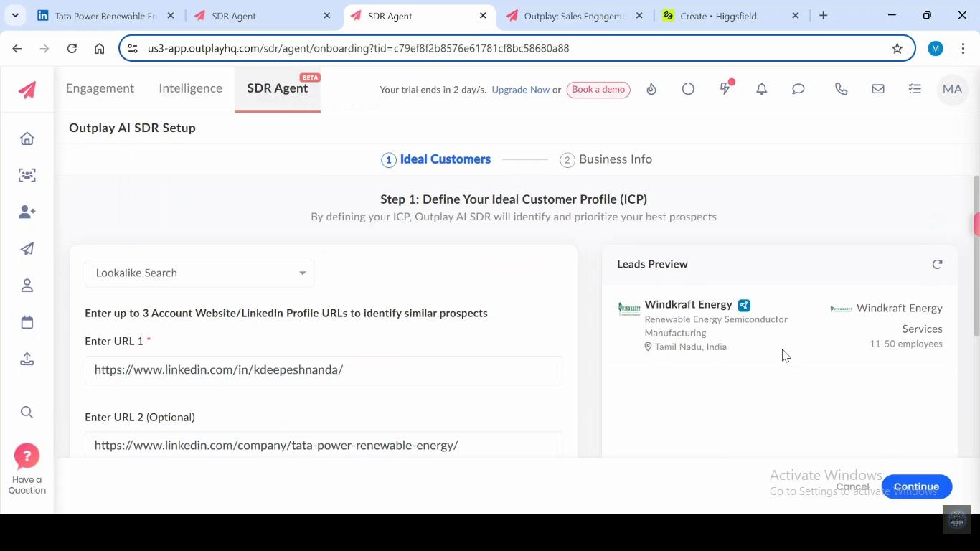Click the phone dialer icon
The image size is (980, 551).
click(842, 89)
